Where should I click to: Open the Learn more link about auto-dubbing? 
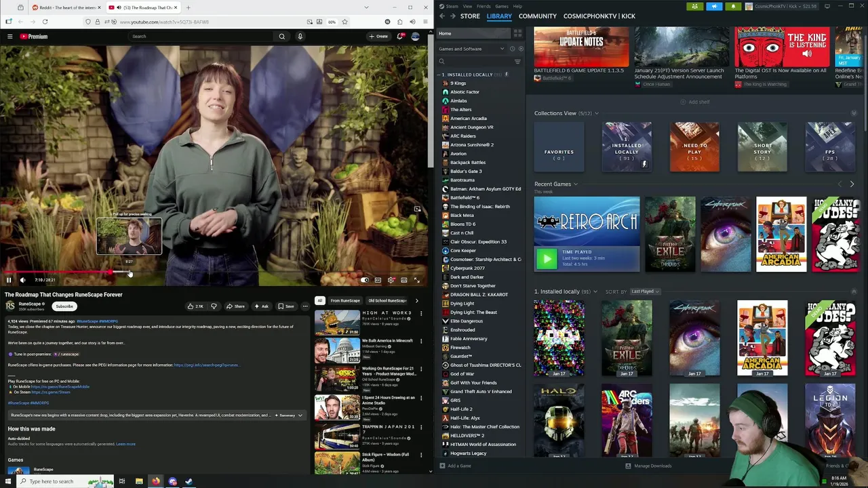pyautogui.click(x=125, y=444)
